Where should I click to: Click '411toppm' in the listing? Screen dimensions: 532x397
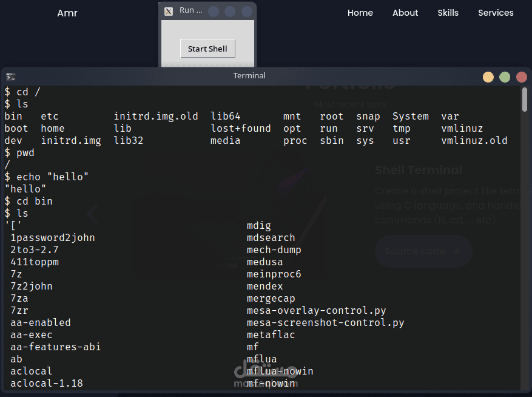pyautogui.click(x=34, y=262)
